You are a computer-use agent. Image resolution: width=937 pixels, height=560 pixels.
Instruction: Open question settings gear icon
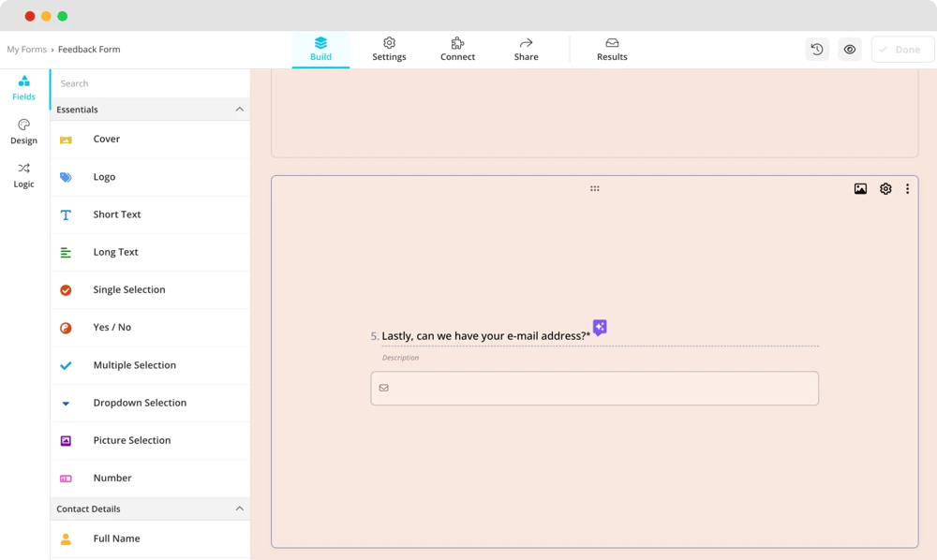[x=885, y=189]
